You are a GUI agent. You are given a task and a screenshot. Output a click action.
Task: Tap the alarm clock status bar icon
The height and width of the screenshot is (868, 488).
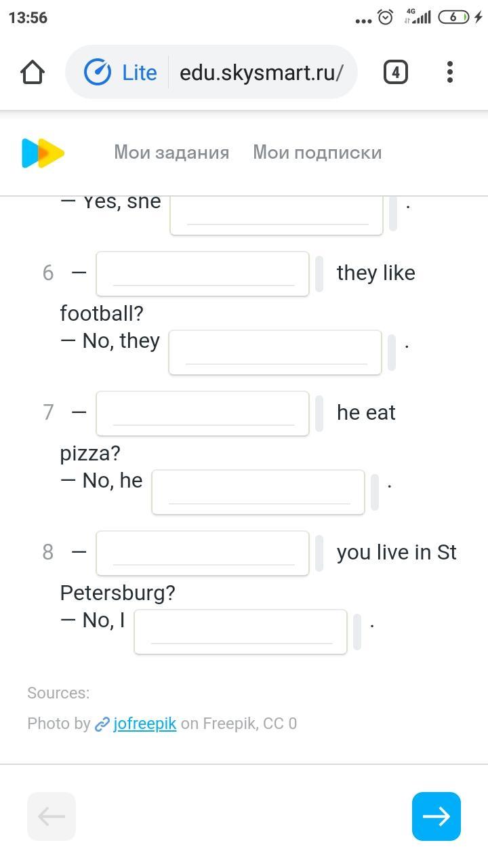(386, 18)
